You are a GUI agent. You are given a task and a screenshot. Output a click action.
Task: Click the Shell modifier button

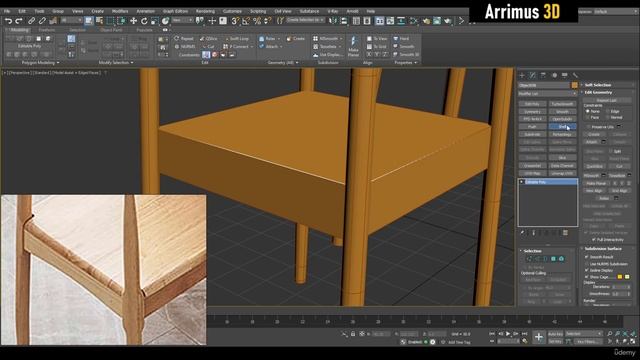pos(562,127)
